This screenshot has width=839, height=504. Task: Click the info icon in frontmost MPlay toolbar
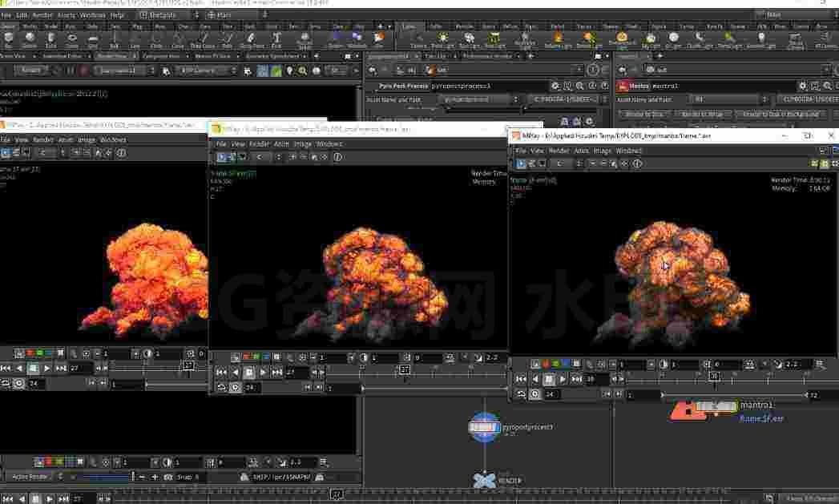(637, 163)
